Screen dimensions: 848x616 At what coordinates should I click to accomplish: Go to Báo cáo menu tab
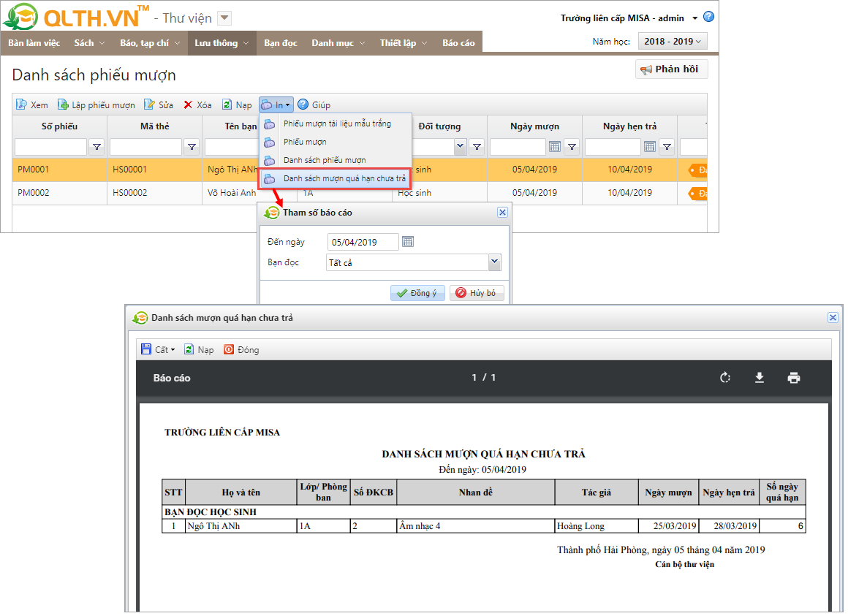[458, 42]
